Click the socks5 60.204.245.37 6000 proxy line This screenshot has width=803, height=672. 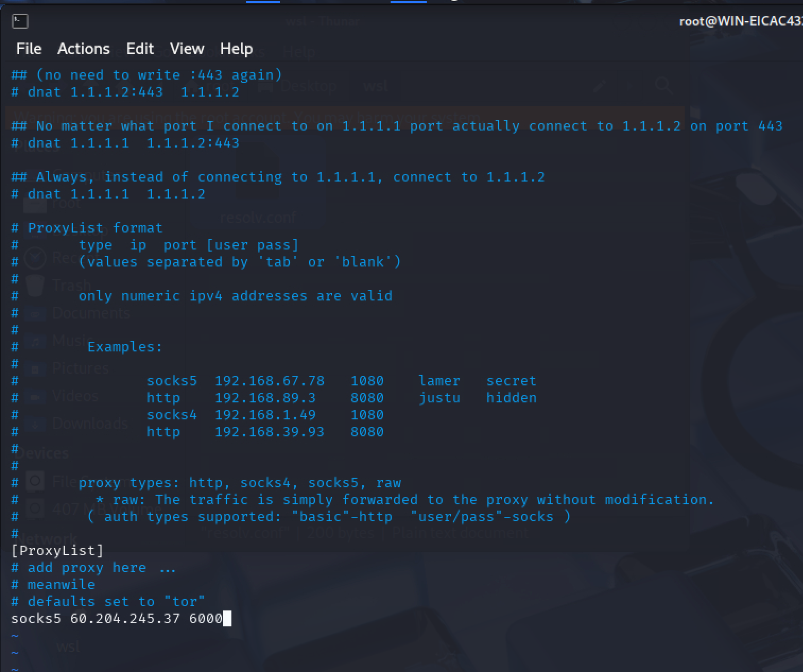tap(117, 618)
